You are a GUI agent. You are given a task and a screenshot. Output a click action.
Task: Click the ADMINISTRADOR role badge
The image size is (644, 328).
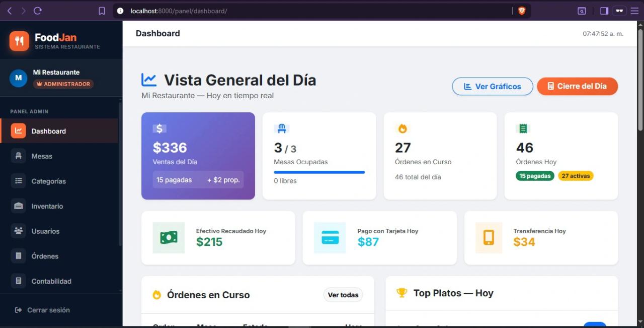tap(63, 84)
